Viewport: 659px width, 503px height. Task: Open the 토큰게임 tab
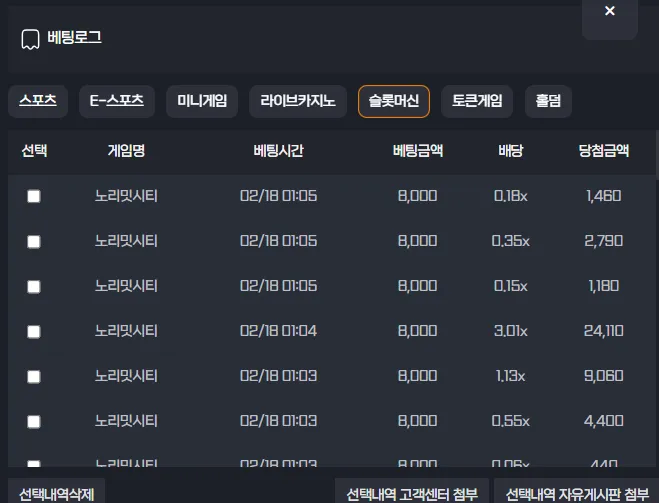click(477, 101)
